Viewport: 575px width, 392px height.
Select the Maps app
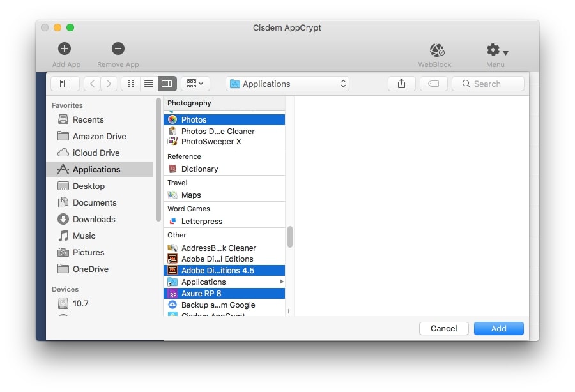click(224, 195)
